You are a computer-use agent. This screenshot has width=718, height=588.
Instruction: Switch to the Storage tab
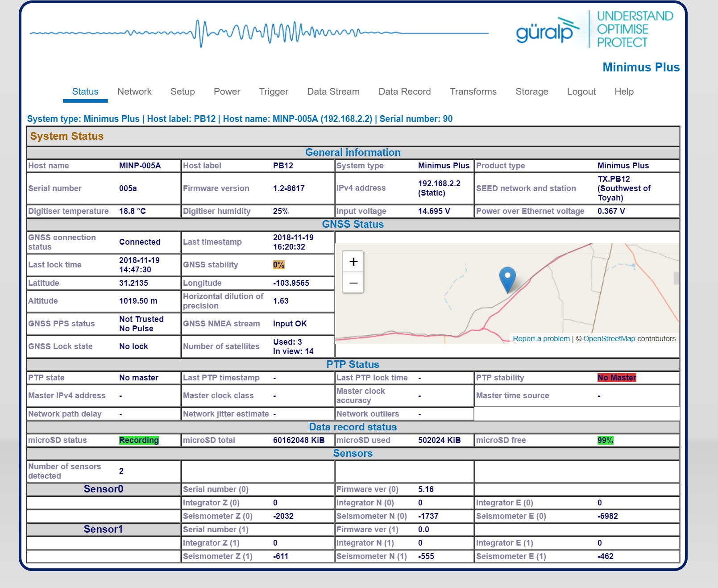coord(532,92)
